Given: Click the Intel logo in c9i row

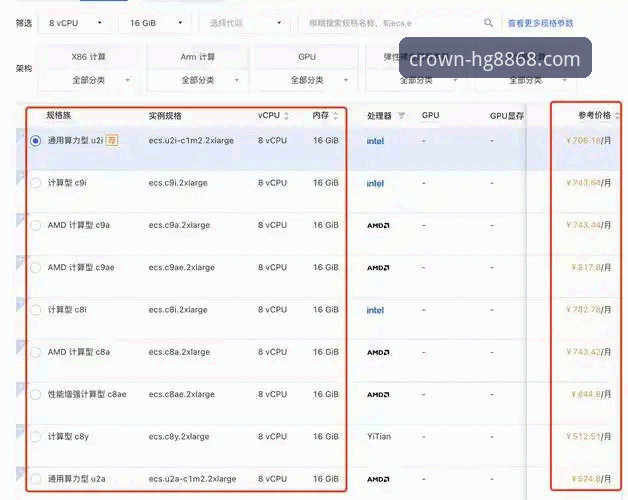Looking at the screenshot, I should point(375,183).
